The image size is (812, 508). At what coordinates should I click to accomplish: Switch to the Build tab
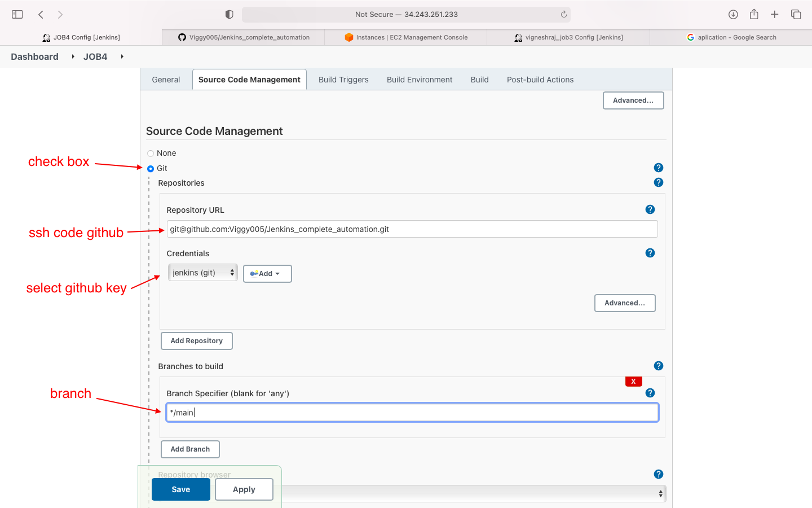480,80
